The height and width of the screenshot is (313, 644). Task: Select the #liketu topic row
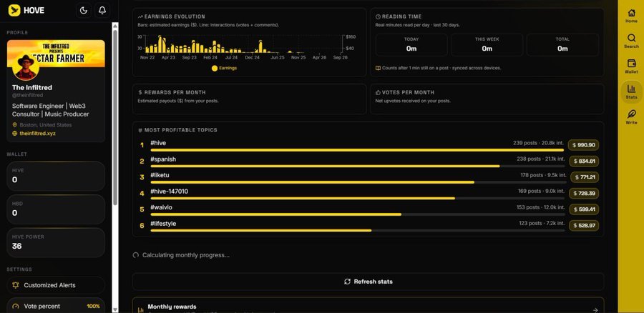[369, 177]
